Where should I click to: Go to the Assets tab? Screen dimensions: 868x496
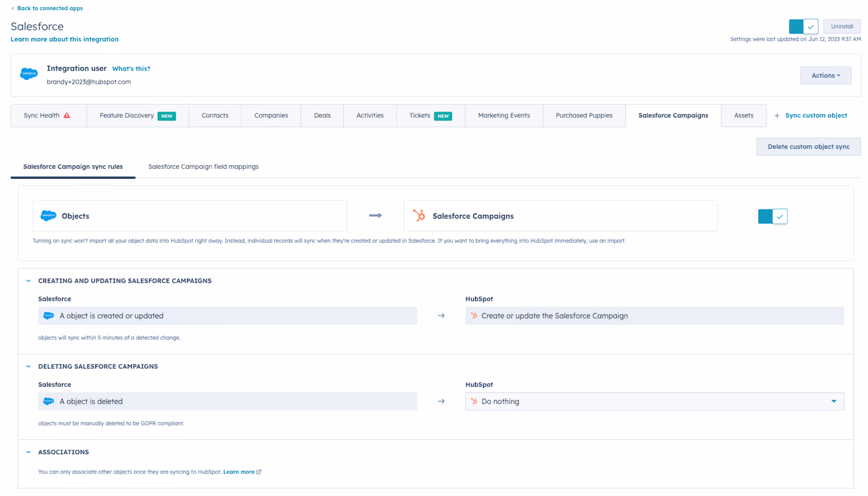click(744, 116)
